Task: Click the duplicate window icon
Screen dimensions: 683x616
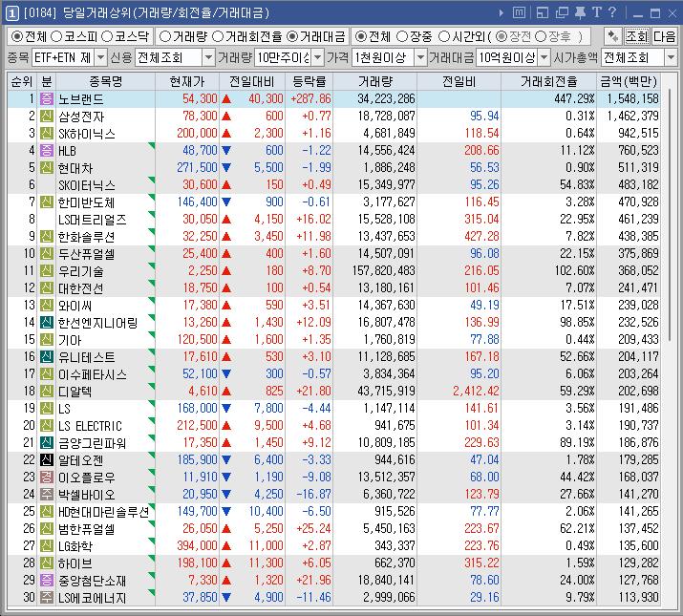Action: 562,13
